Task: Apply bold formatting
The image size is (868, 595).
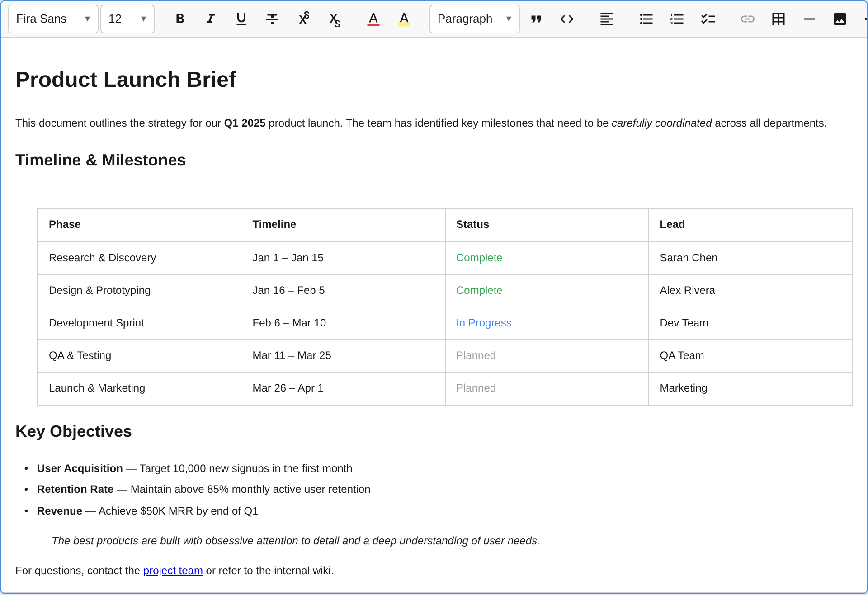Action: pos(179,19)
